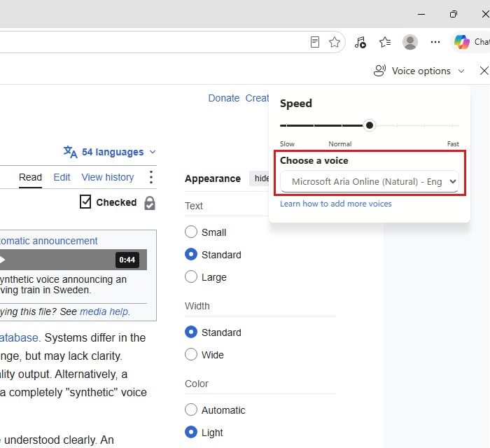
Task: Adjust the Speed slider handle
Action: click(x=370, y=125)
